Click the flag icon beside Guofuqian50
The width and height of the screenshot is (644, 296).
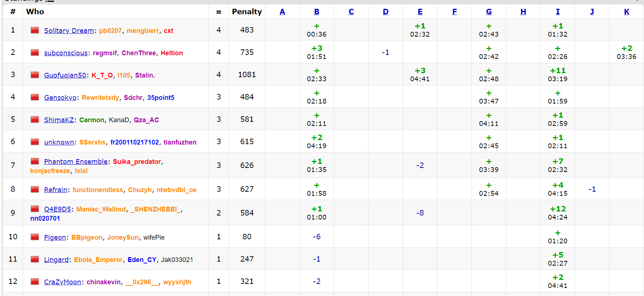pyautogui.click(x=35, y=75)
